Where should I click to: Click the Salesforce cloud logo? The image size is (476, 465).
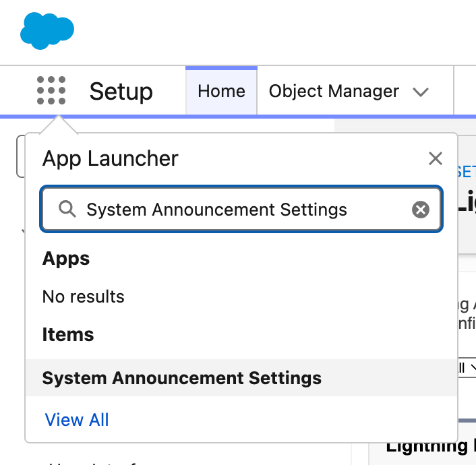pyautogui.click(x=47, y=31)
